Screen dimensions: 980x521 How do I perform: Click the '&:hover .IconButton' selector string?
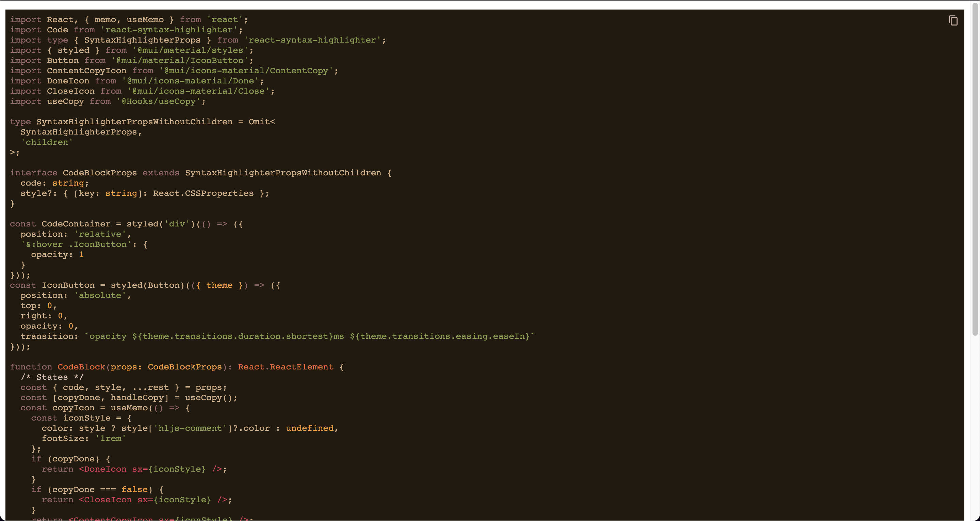point(76,244)
